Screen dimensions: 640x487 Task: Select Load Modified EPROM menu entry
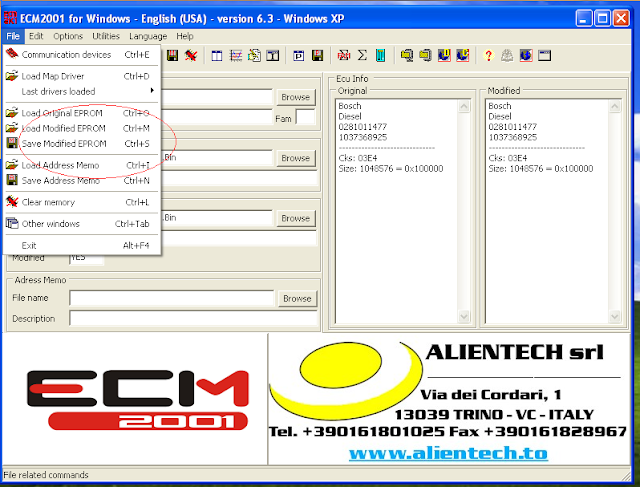pyautogui.click(x=82, y=128)
